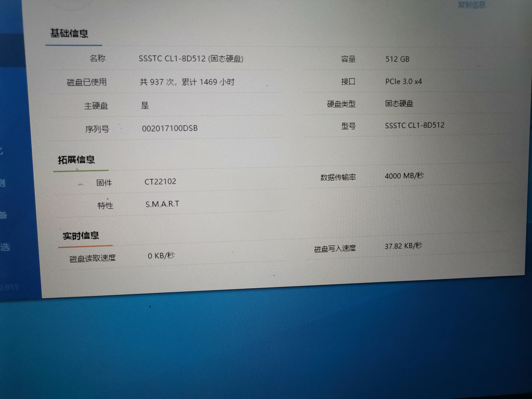Click the 磁盘已使用 label
532x399 pixels.
point(87,82)
